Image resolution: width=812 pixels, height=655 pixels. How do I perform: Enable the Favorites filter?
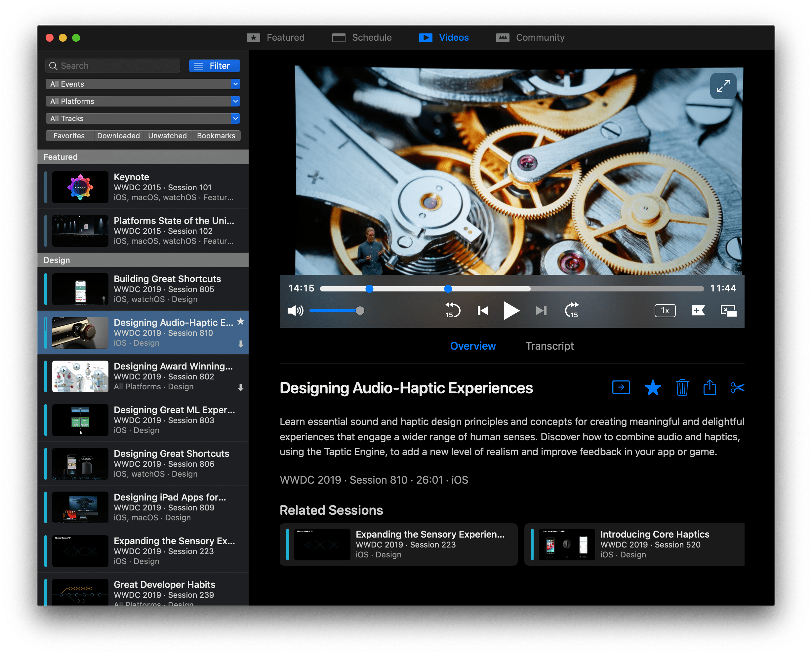69,135
